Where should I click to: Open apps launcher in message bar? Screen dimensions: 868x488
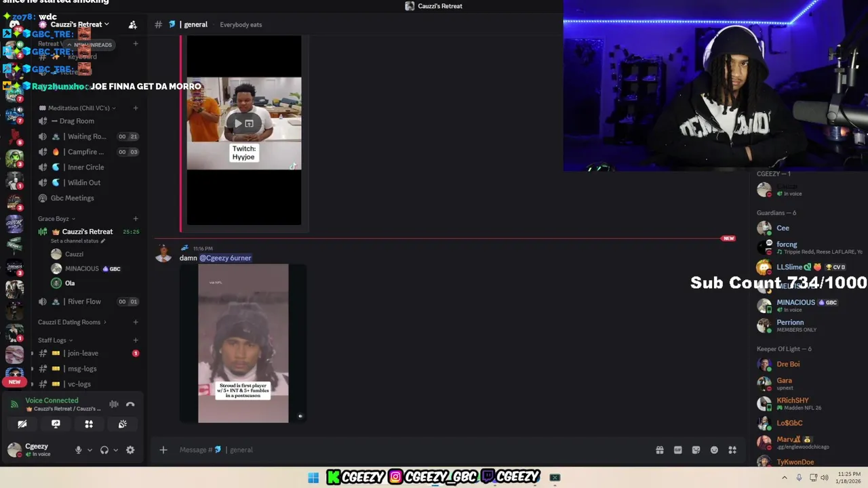pyautogui.click(x=732, y=450)
